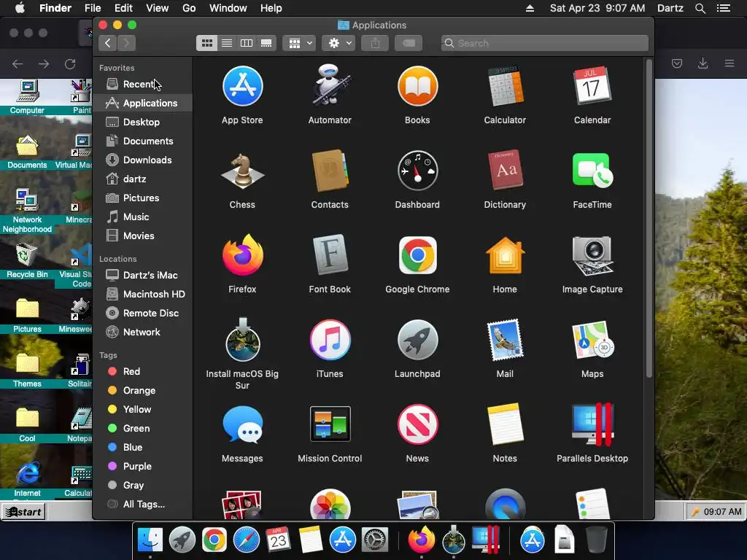Select the Books app icon
The width and height of the screenshot is (747, 560).
click(x=417, y=86)
